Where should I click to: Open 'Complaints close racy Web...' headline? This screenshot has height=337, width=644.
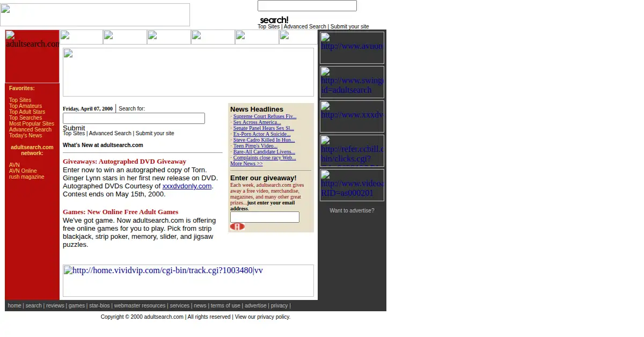click(265, 157)
